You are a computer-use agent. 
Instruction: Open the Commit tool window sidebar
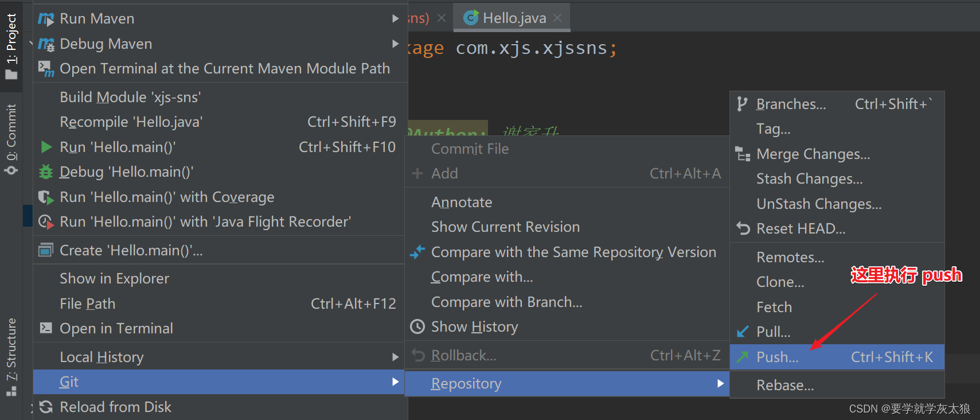coord(11,139)
